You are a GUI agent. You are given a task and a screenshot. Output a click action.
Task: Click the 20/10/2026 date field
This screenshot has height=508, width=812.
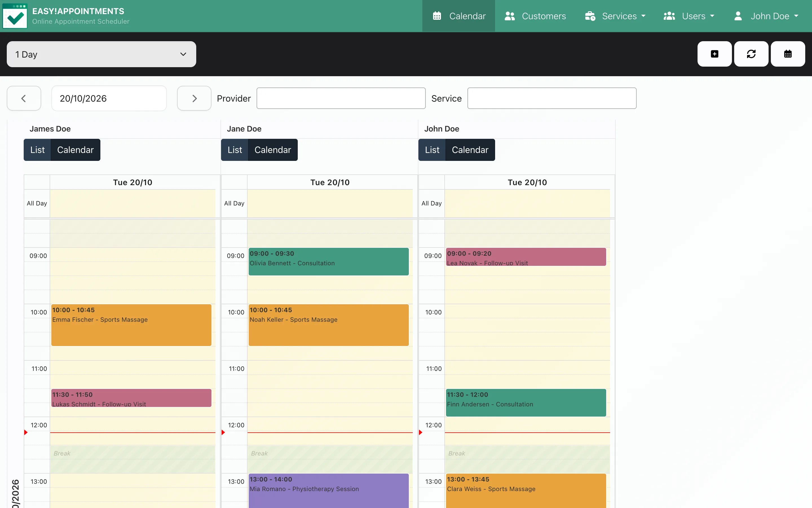[x=109, y=98]
